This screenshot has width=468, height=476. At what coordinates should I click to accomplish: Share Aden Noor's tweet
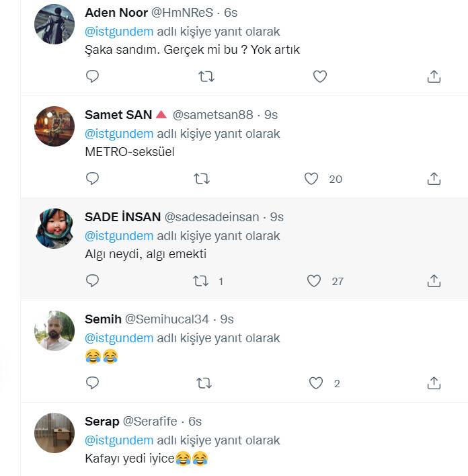click(x=434, y=77)
